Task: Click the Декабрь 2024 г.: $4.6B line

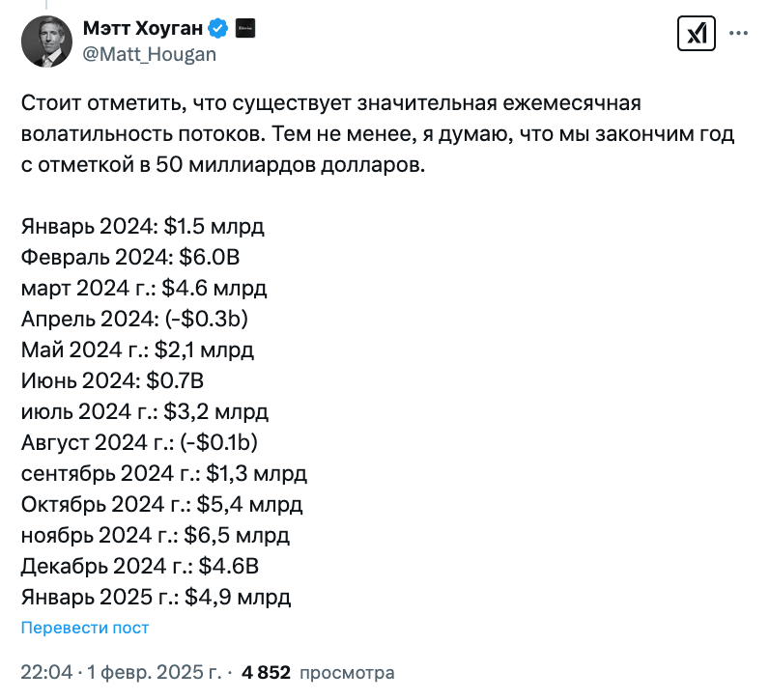Action: pyautogui.click(x=140, y=567)
